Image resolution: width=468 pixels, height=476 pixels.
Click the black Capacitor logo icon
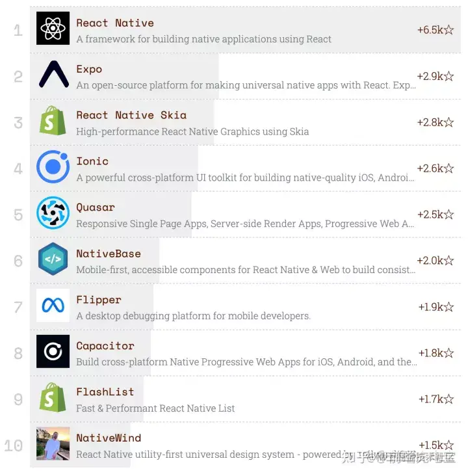click(x=53, y=351)
